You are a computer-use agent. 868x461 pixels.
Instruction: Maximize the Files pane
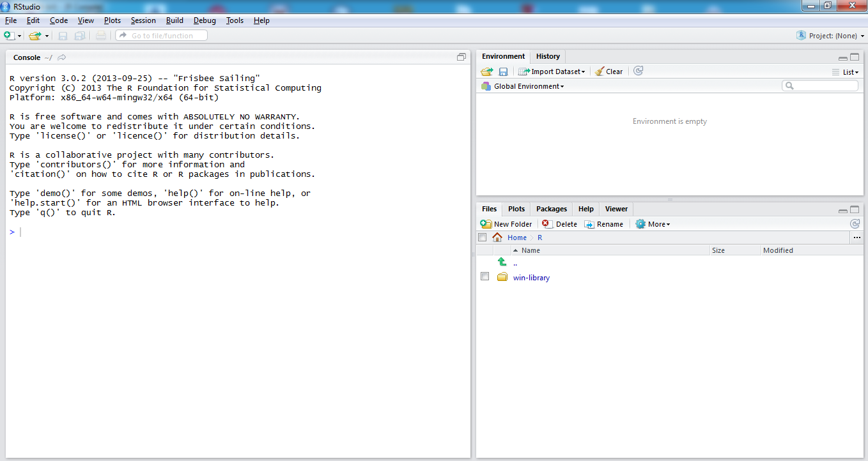click(x=855, y=209)
